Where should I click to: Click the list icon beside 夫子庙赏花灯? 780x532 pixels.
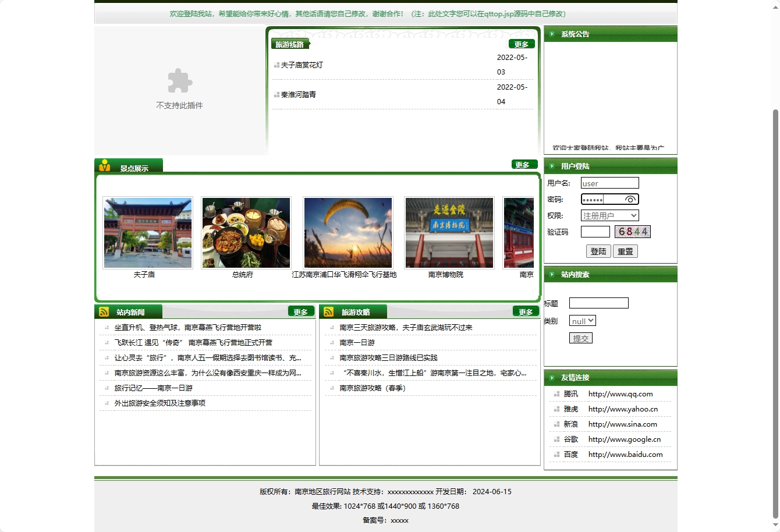pos(276,65)
